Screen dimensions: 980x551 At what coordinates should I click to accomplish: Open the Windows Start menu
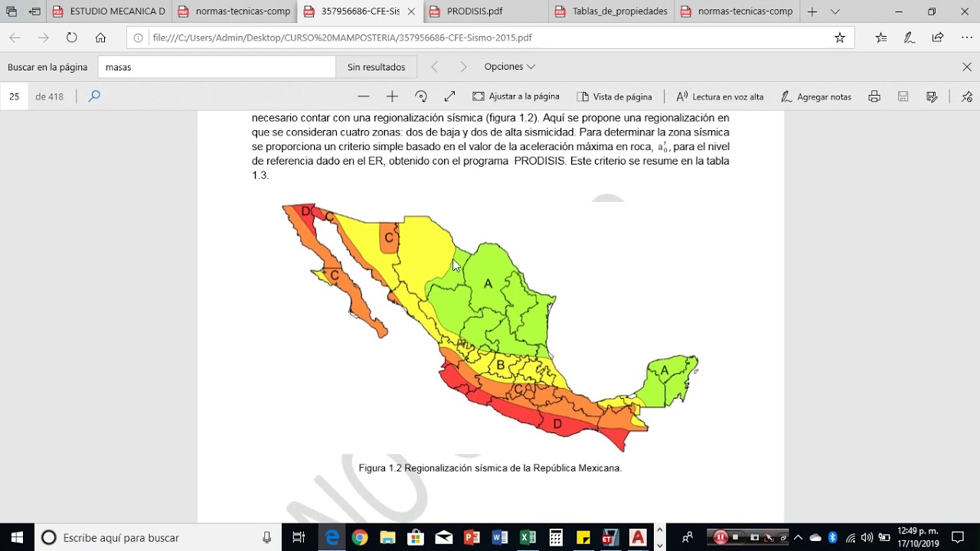pyautogui.click(x=17, y=537)
